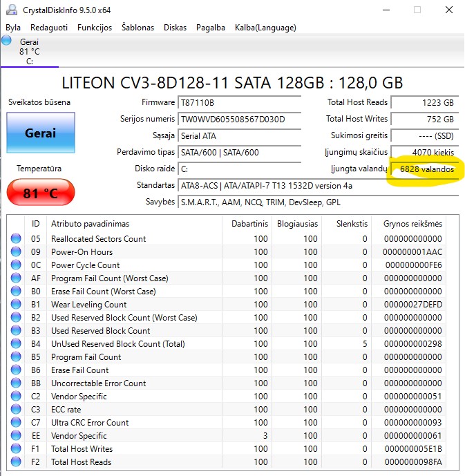Click status orb for Ultra CRC Error Count
Image resolution: width=465 pixels, height=476 pixels.
coord(16,422)
